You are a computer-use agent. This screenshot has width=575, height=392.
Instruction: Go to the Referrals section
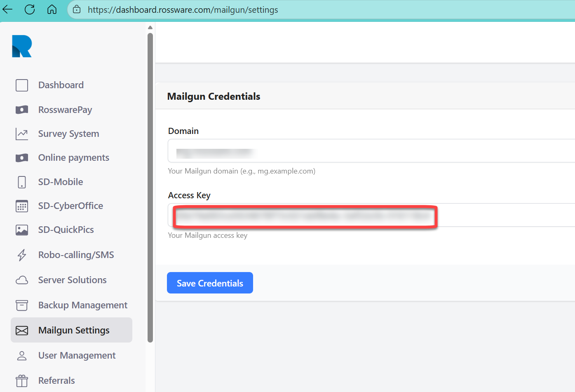[56, 381]
